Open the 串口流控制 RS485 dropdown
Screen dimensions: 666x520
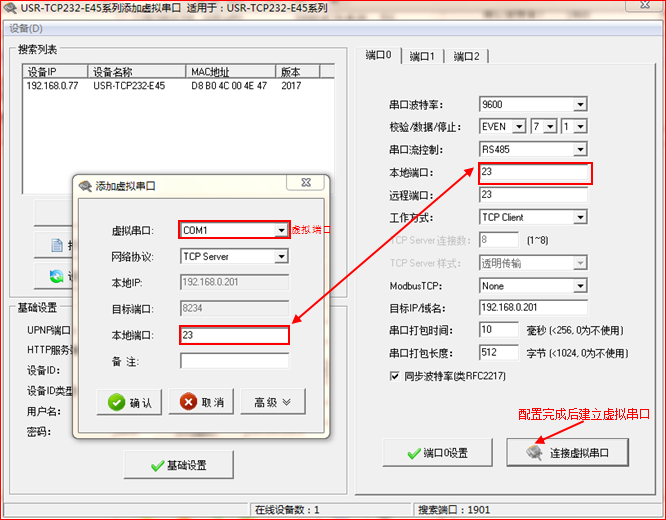click(x=580, y=150)
